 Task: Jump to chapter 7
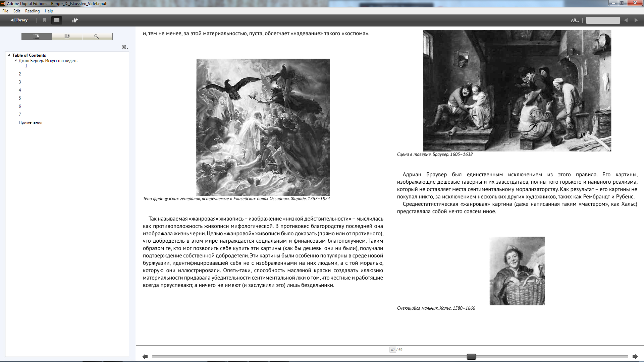[20, 114]
